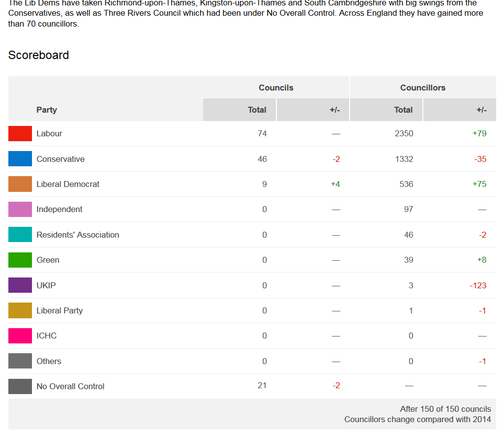Click the pink Independent color swatch

click(x=20, y=209)
